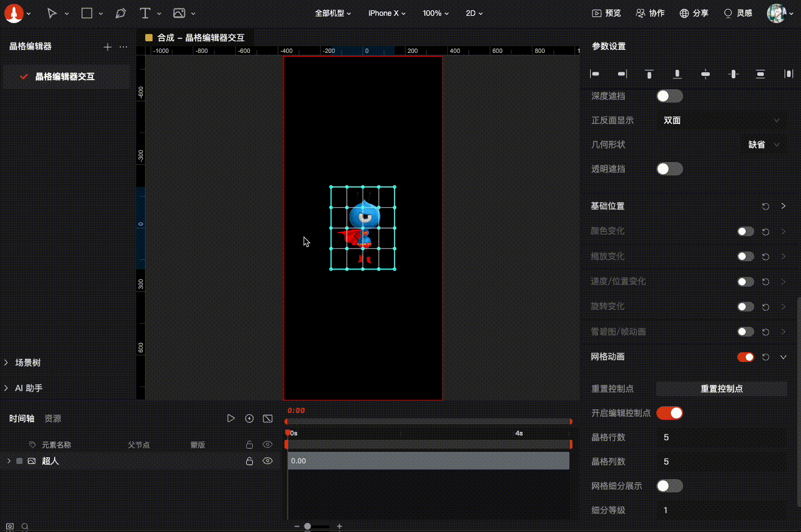Reset 基础位置 with its undo icon
This screenshot has height=532, width=801.
(766, 206)
